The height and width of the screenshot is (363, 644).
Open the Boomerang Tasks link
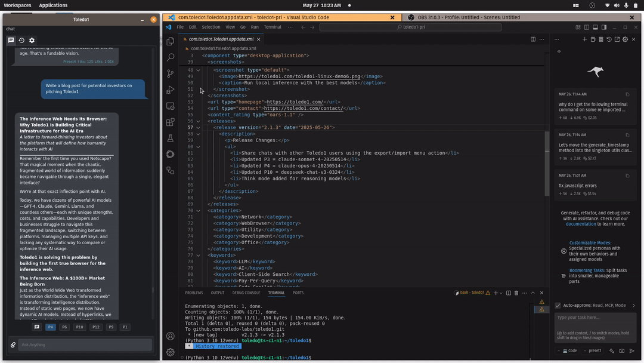click(587, 270)
